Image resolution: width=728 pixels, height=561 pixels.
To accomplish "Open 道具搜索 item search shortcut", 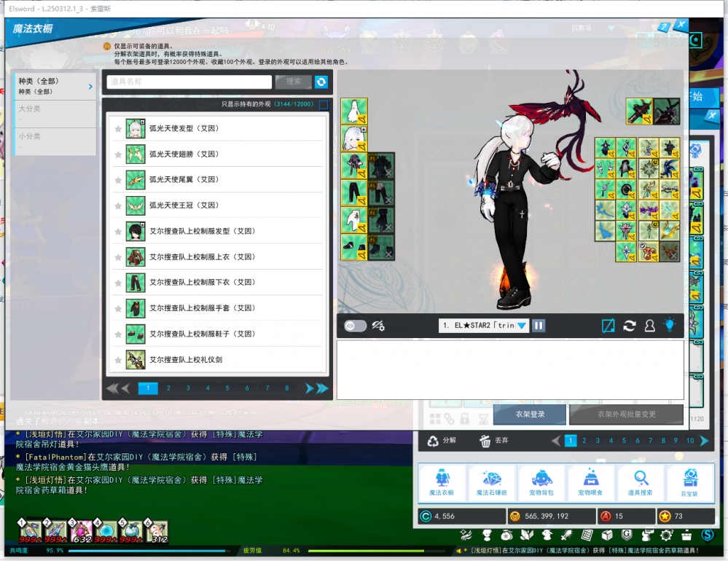I will 641,482.
